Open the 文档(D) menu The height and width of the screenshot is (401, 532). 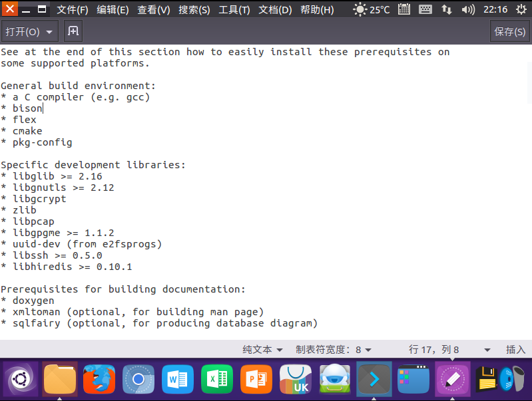(275, 10)
